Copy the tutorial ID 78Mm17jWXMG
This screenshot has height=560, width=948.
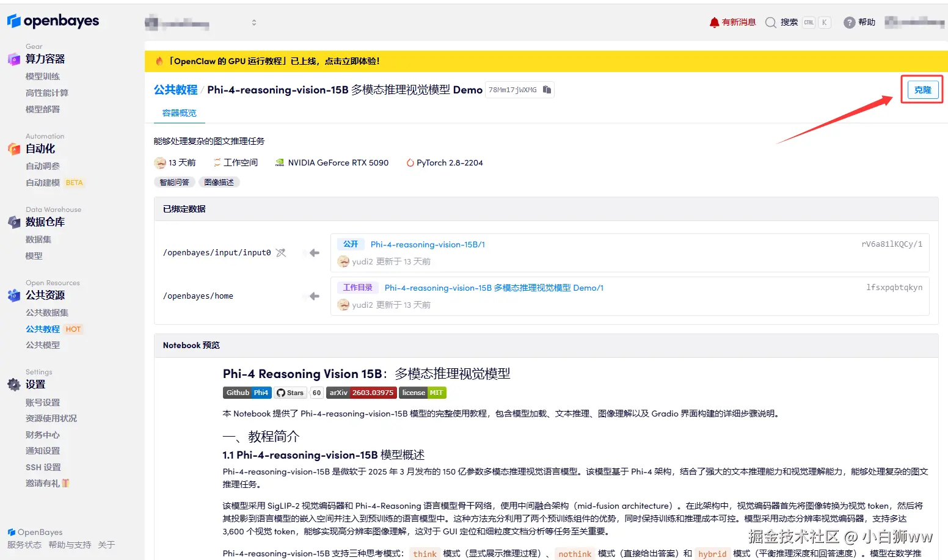click(547, 90)
